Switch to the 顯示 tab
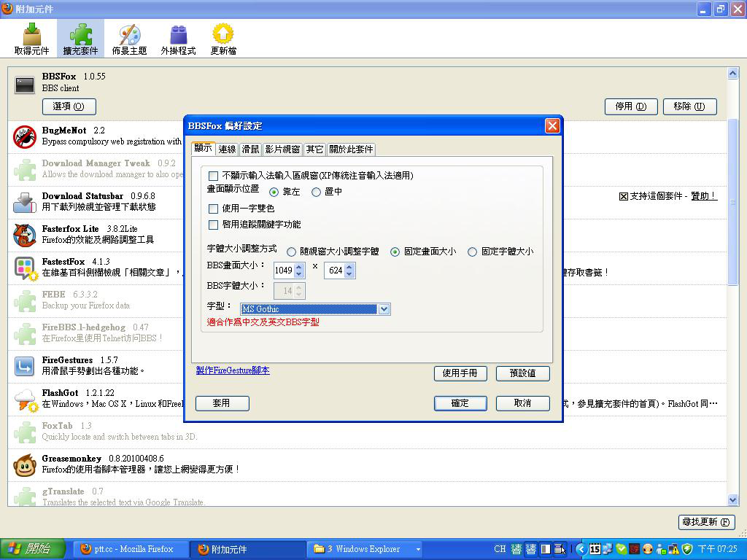 coord(204,148)
